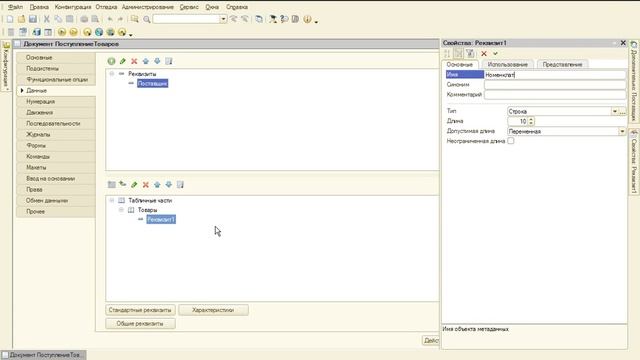Click pencil Edit icon above Табличные части tree

(x=134, y=184)
